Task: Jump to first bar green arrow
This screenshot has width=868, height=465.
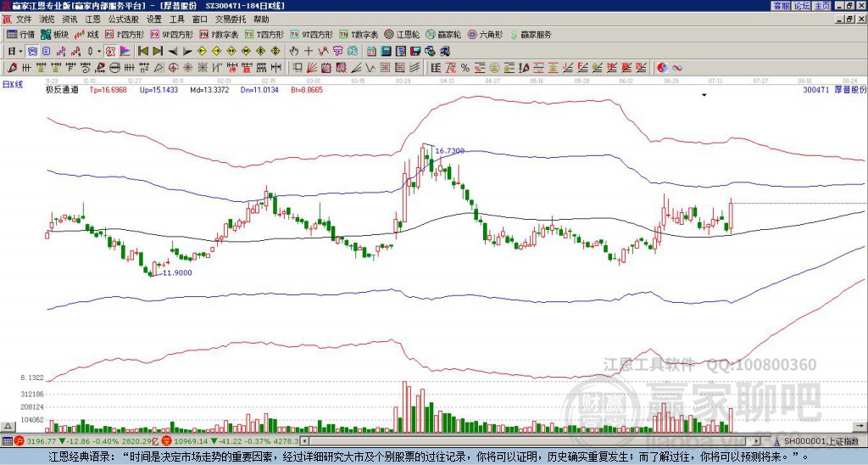Action: pyautogui.click(x=142, y=52)
